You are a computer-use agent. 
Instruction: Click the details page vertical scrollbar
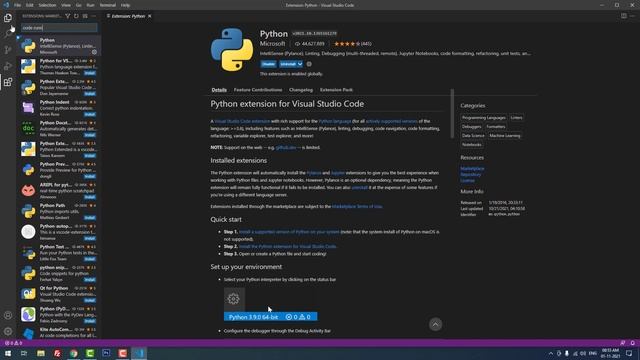pos(452,114)
